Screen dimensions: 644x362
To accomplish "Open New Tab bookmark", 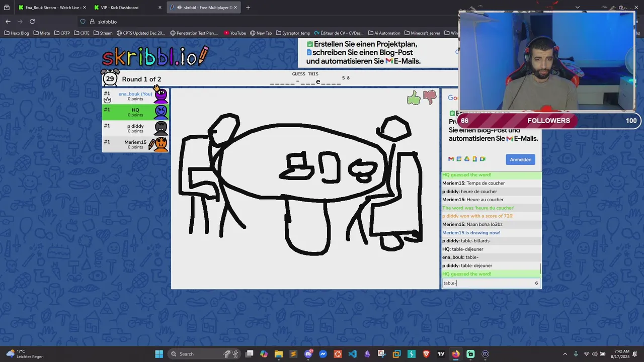I will pos(261,33).
